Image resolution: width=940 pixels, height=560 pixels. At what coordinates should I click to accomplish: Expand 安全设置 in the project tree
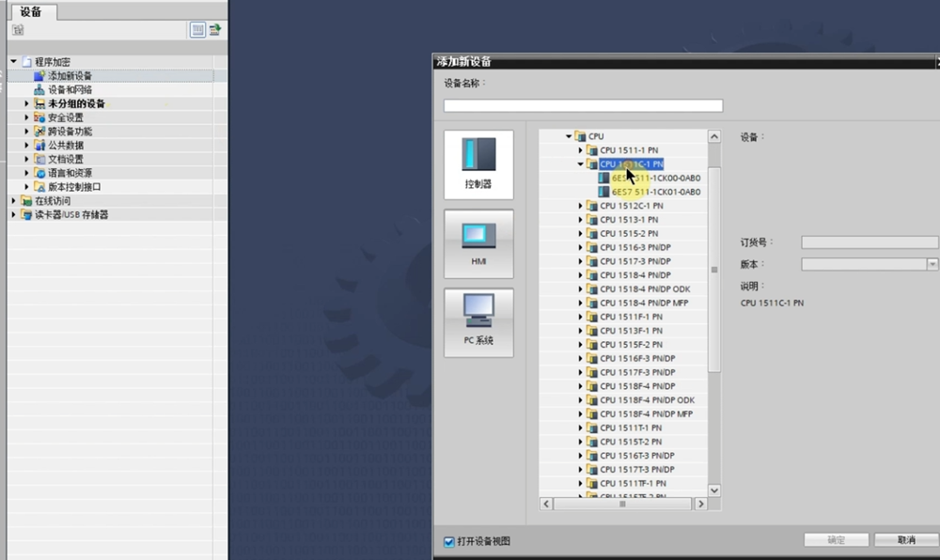pos(26,117)
